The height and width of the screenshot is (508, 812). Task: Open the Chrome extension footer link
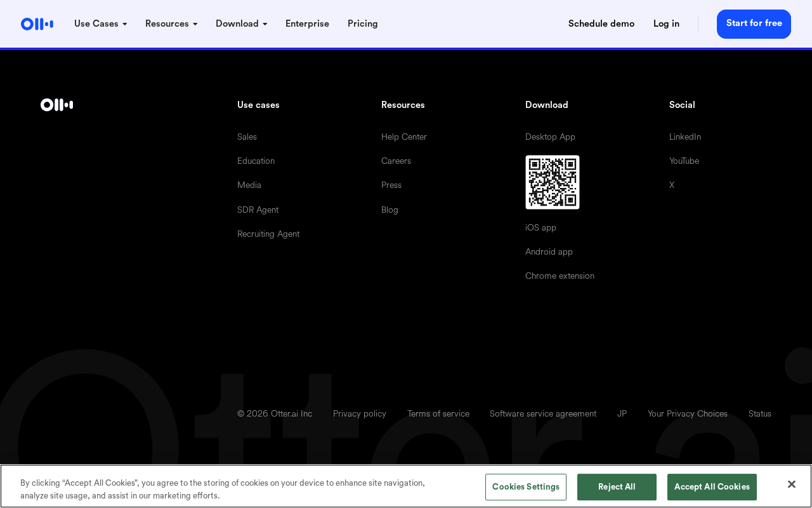click(x=560, y=276)
